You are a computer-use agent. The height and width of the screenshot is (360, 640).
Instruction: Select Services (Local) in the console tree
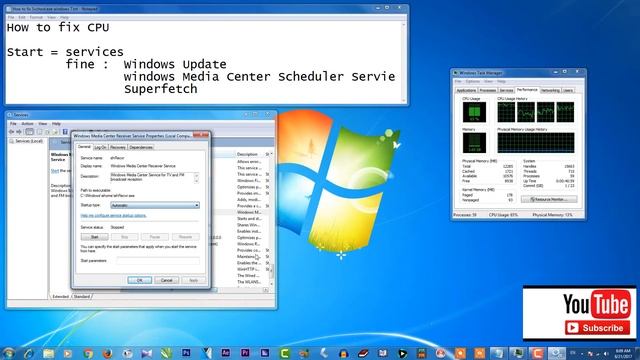tap(26, 141)
